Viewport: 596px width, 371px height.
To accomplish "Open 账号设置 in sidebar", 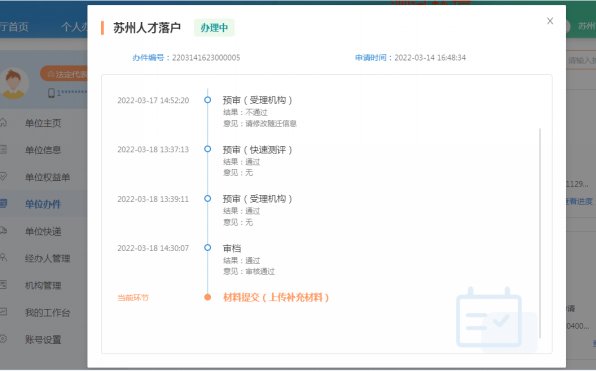I will [43, 339].
